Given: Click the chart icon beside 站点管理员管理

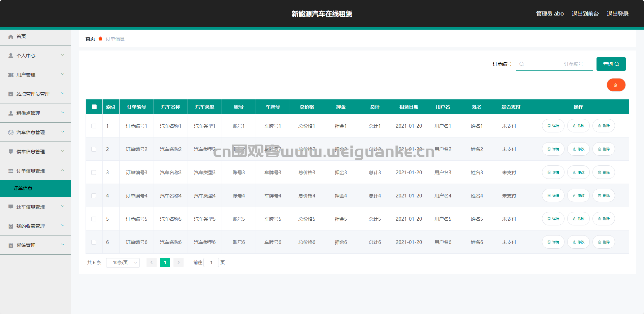Looking at the screenshot, I should 11,94.
